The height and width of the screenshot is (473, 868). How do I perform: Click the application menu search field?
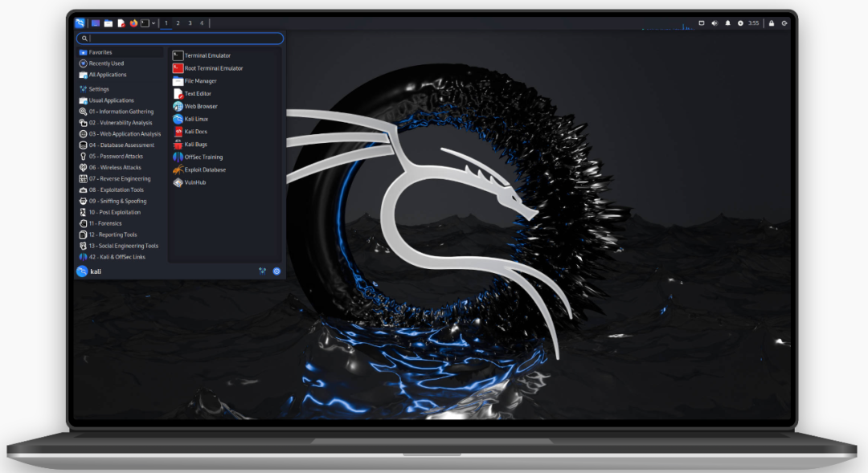[180, 39]
